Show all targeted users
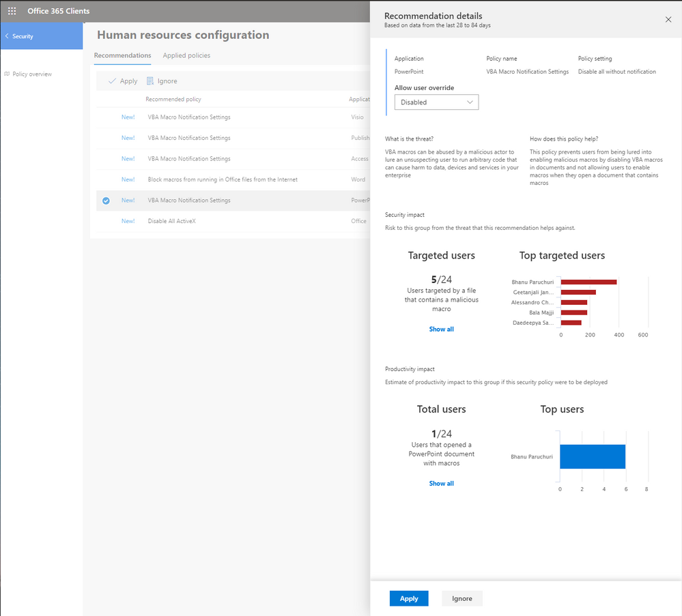 point(441,329)
